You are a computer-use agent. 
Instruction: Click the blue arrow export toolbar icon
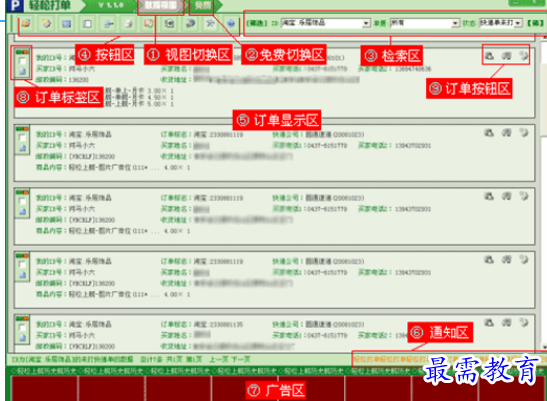point(108,23)
